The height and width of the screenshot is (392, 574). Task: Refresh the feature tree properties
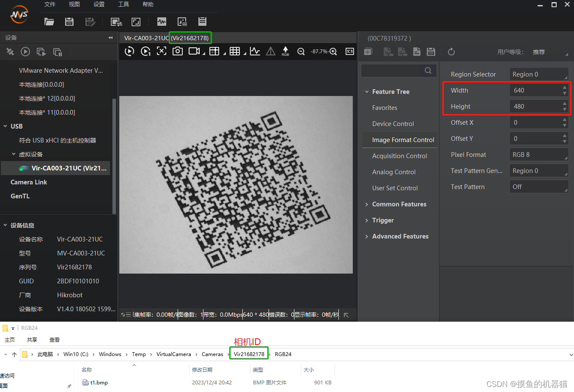pyautogui.click(x=451, y=52)
